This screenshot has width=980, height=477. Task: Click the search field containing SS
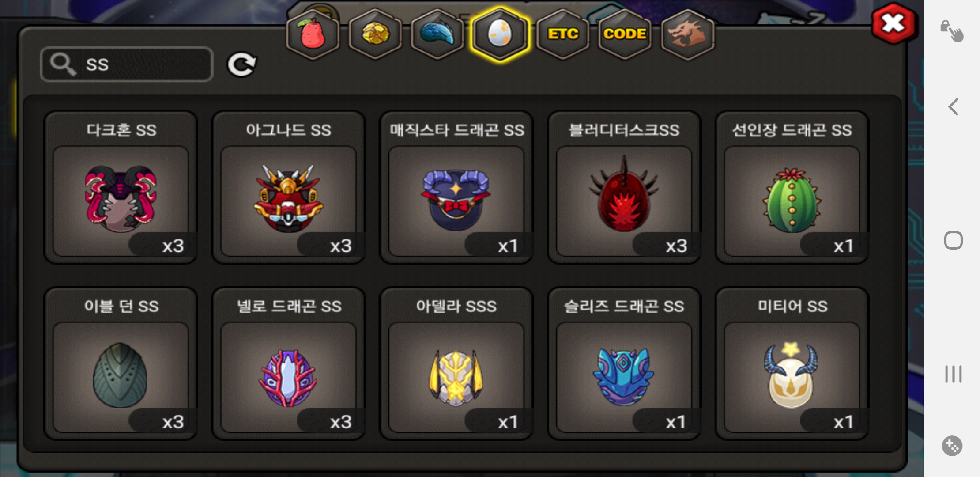click(x=127, y=64)
